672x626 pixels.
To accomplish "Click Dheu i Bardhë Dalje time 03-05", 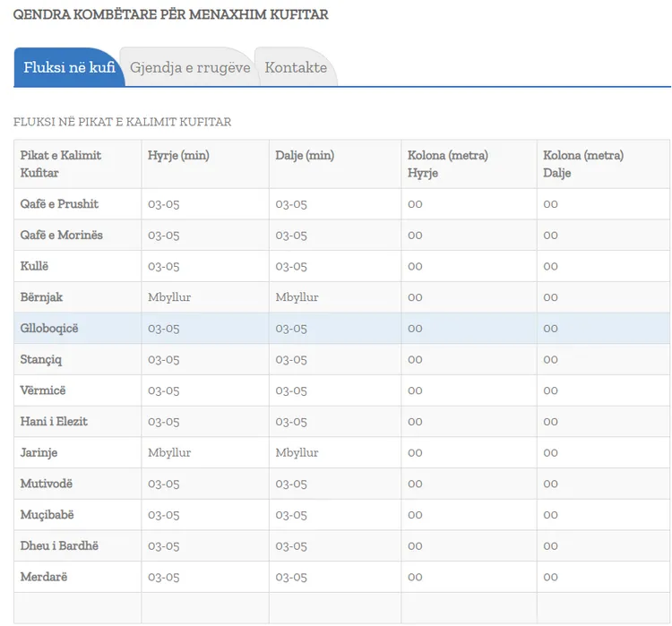I will (291, 546).
